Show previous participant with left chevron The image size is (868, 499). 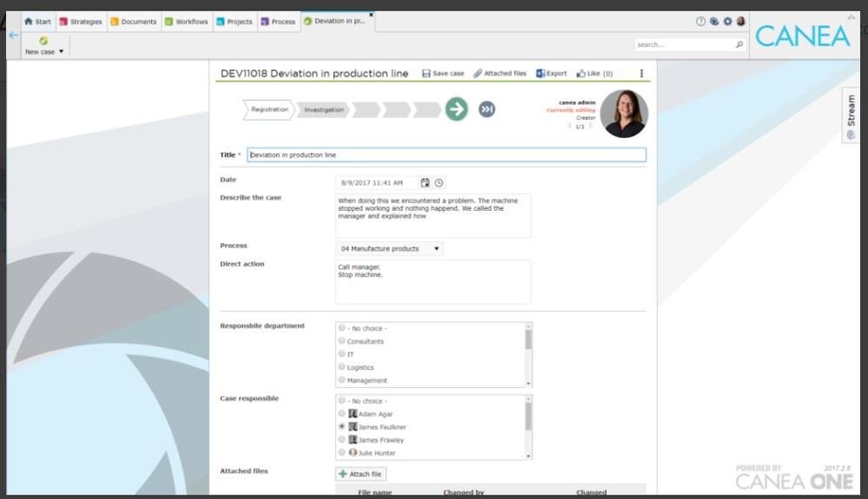(569, 126)
